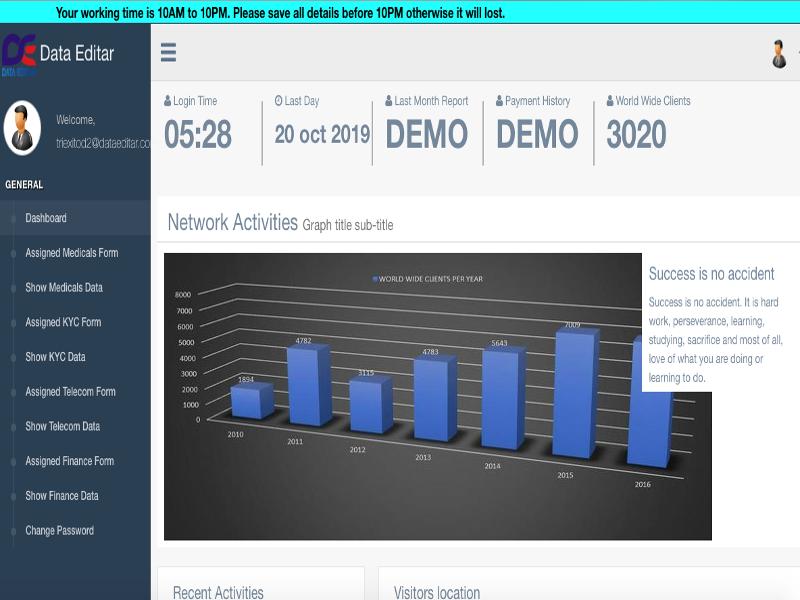Screen dimensions: 800x600
Task: Open Show Medicals Data page
Action: click(64, 288)
